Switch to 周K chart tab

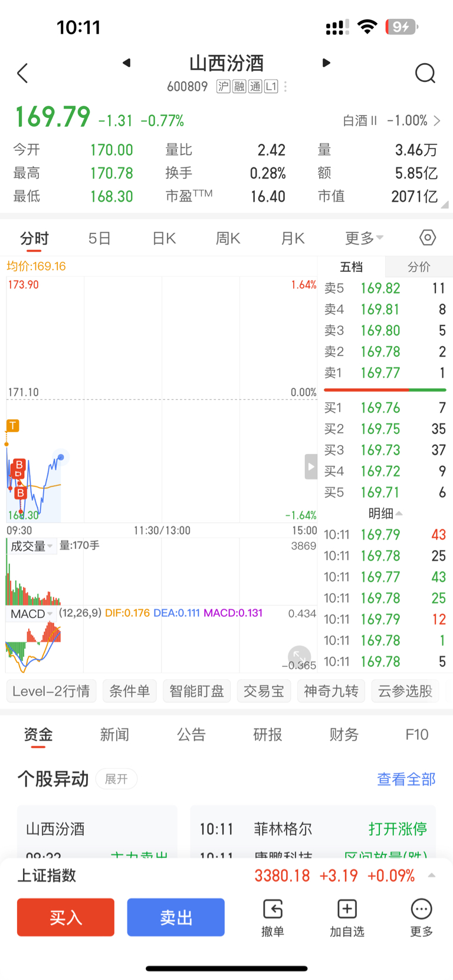[x=228, y=238]
